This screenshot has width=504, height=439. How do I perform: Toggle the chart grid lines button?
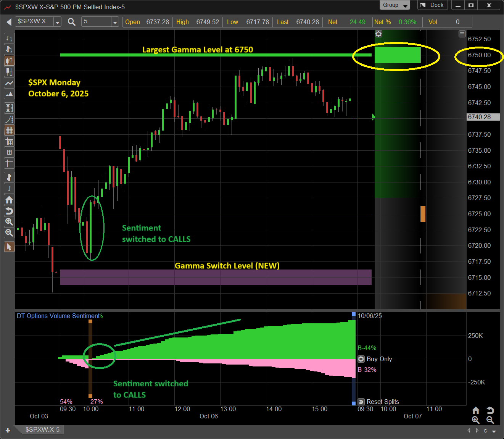[x=9, y=130]
